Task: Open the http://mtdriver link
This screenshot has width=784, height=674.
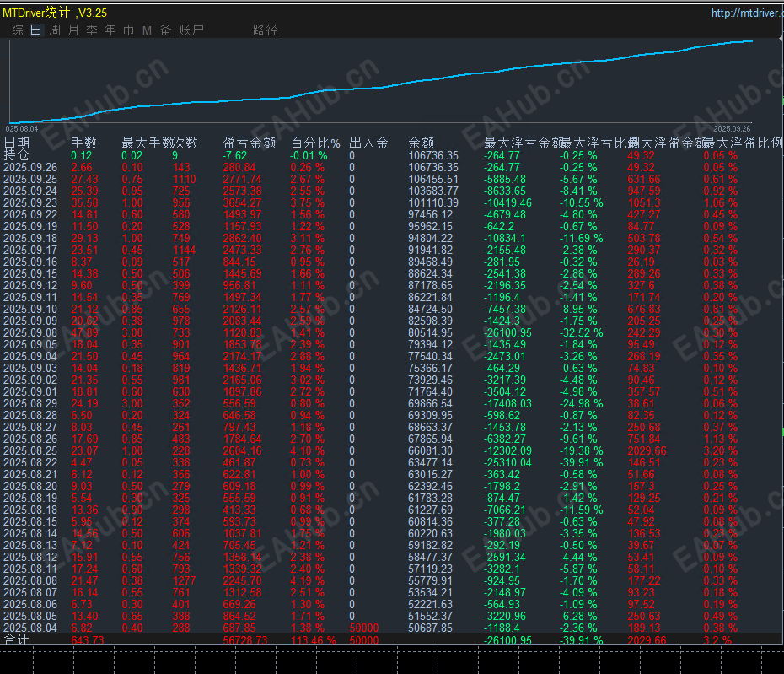Action: click(747, 13)
